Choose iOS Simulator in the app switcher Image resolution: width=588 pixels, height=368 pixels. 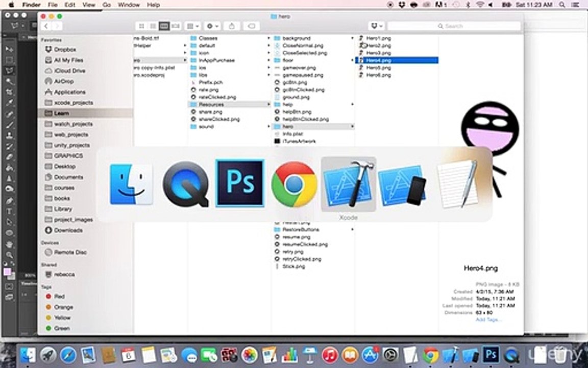tap(402, 185)
